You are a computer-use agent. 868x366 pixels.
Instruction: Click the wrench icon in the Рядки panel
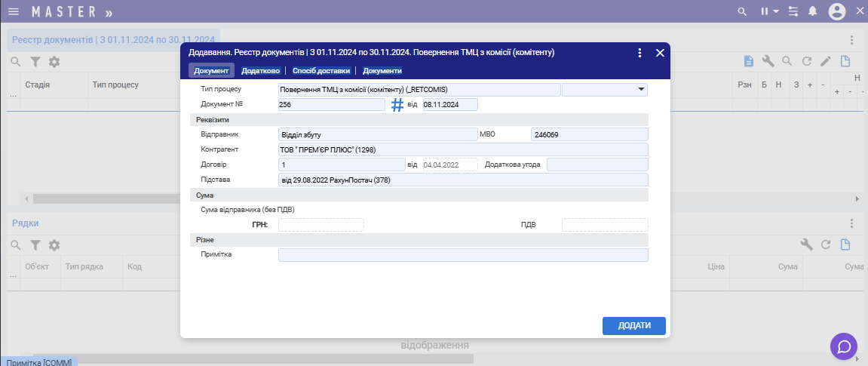tap(806, 245)
